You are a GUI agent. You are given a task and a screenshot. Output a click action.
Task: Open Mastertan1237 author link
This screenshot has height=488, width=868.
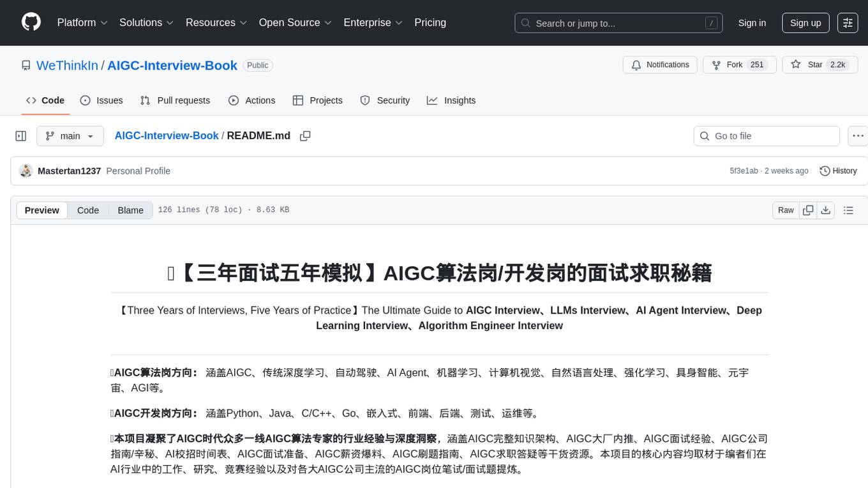tap(69, 171)
